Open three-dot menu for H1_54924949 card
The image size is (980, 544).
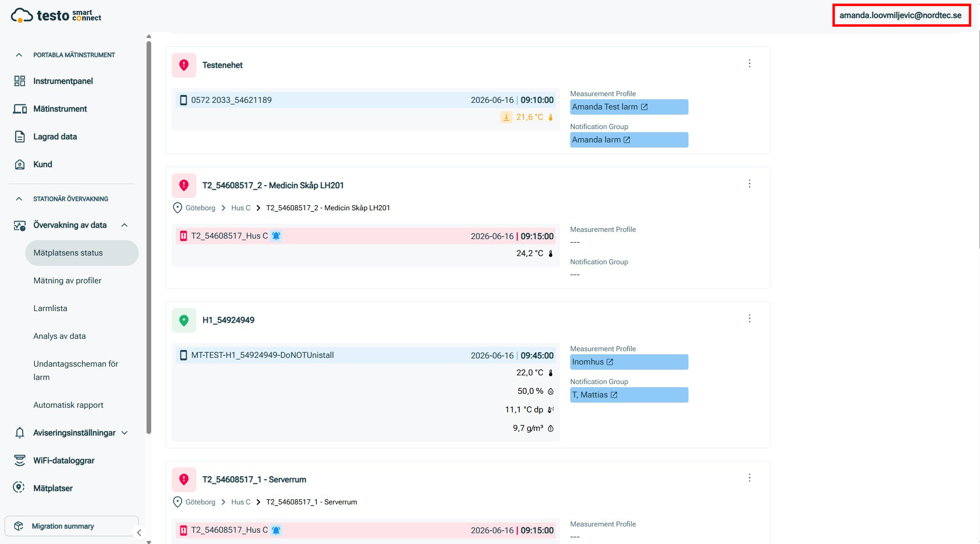pos(749,318)
